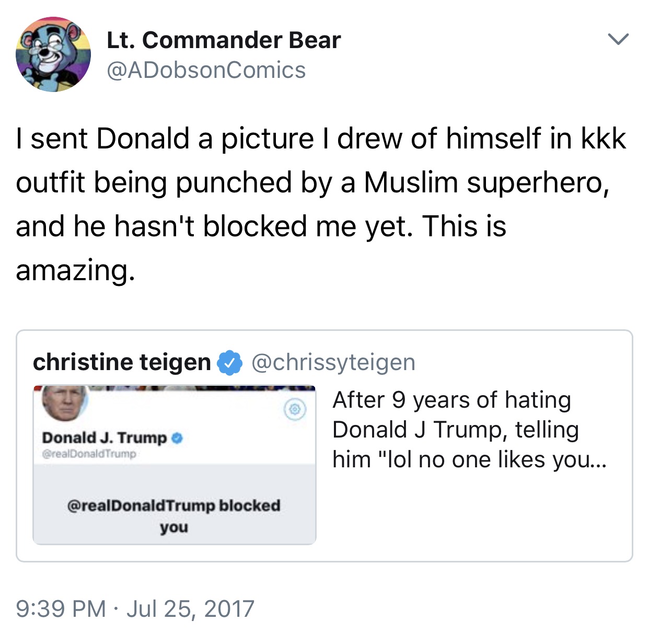Click Lt. Commander Bear's bear avatar
This screenshot has height=644, width=649.
(x=53, y=54)
